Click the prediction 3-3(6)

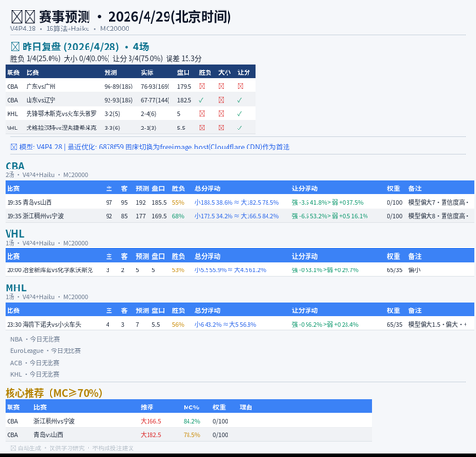tap(112, 128)
